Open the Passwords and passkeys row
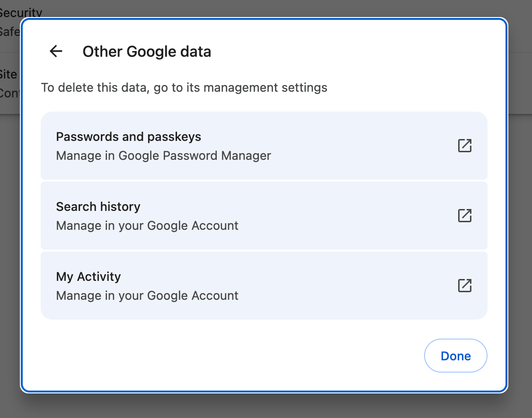The width and height of the screenshot is (532, 418). point(264,146)
